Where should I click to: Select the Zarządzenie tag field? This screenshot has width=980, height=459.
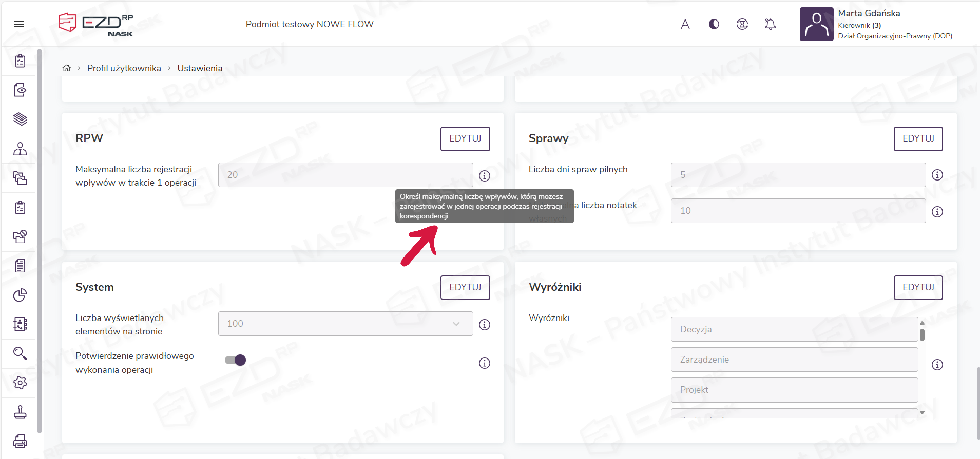794,360
